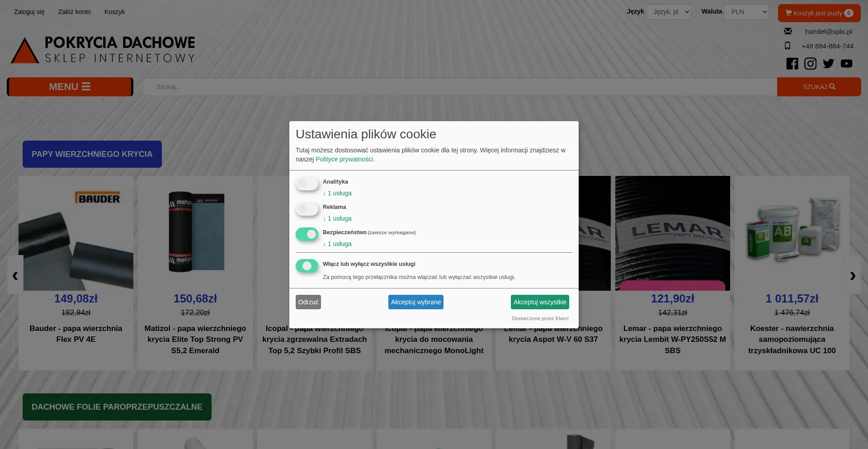
Task: Go to Zaloguj się
Action: tap(29, 12)
